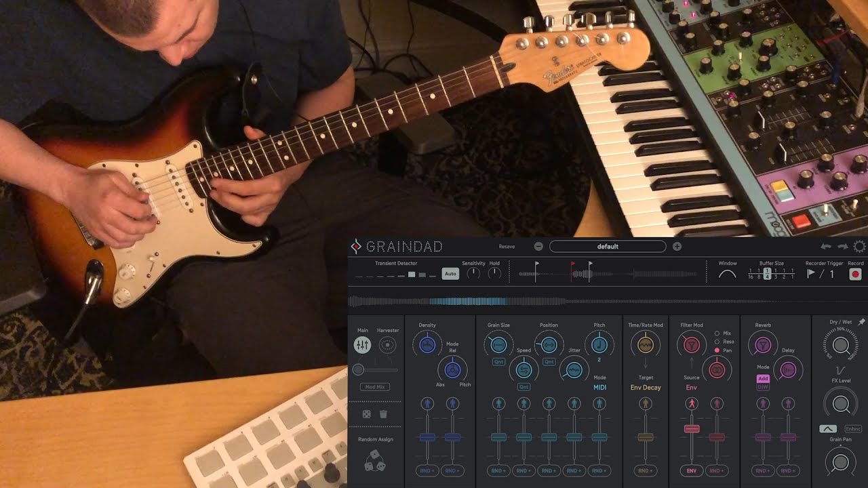Screen dimensions: 868x488
Task: Click the FX Level knob
Action: [x=840, y=405]
